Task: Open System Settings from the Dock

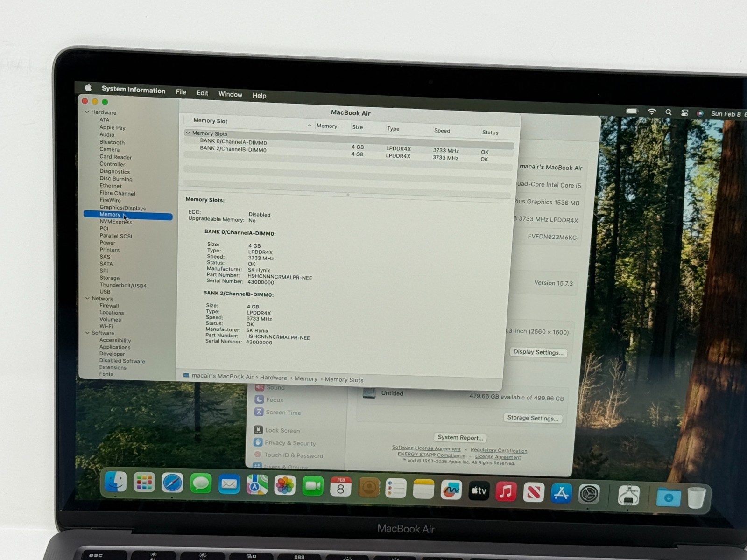Action: click(589, 494)
